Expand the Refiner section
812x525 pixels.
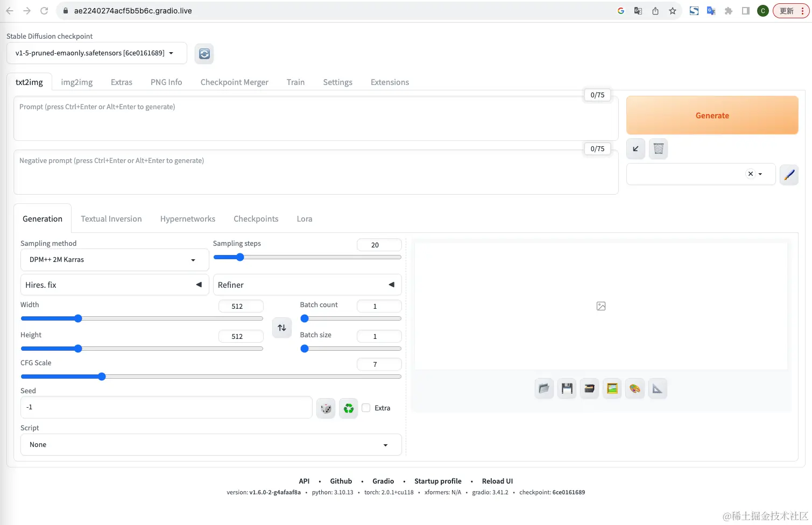coord(307,285)
